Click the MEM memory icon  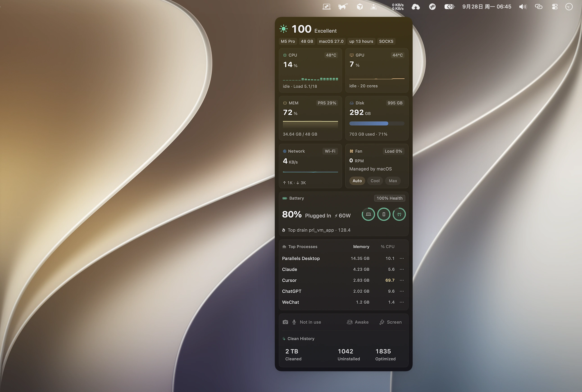285,103
